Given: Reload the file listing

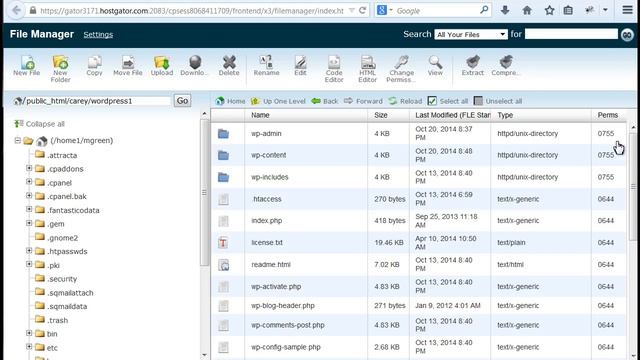Looking at the screenshot, I should [x=405, y=101].
